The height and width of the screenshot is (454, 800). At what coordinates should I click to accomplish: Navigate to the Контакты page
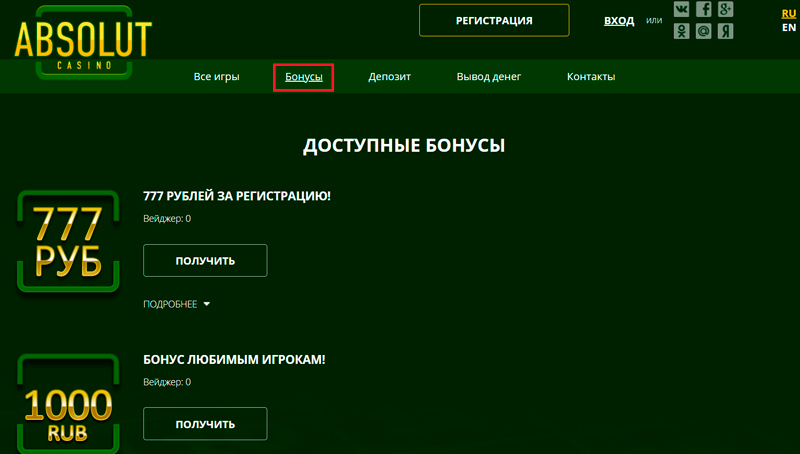click(x=591, y=77)
